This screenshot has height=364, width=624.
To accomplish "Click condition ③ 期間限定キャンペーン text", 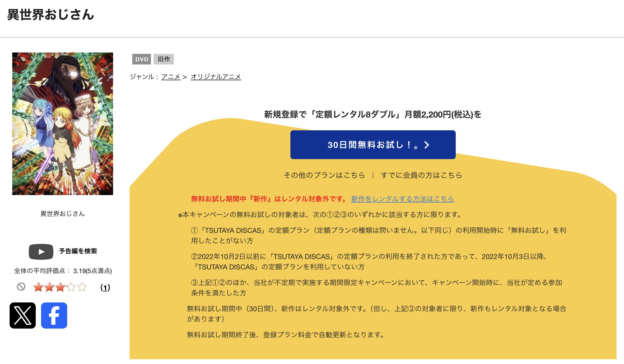I will (x=377, y=288).
